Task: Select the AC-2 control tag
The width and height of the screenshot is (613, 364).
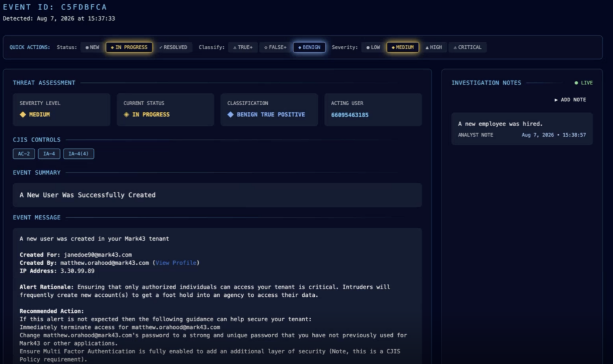Action: (24, 154)
